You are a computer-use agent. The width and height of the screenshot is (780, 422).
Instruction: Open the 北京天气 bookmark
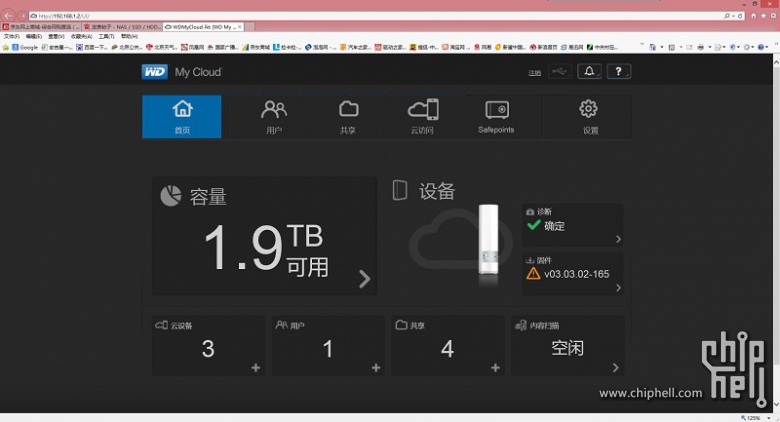[161, 47]
